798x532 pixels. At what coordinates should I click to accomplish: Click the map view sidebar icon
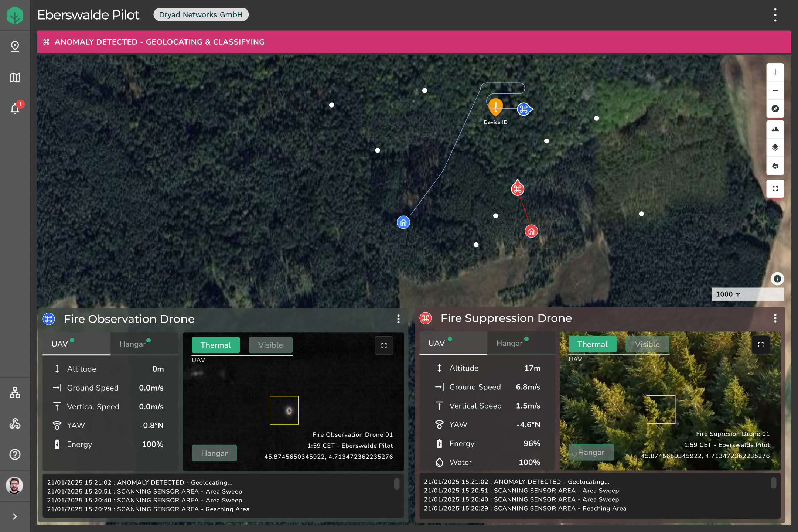15,78
